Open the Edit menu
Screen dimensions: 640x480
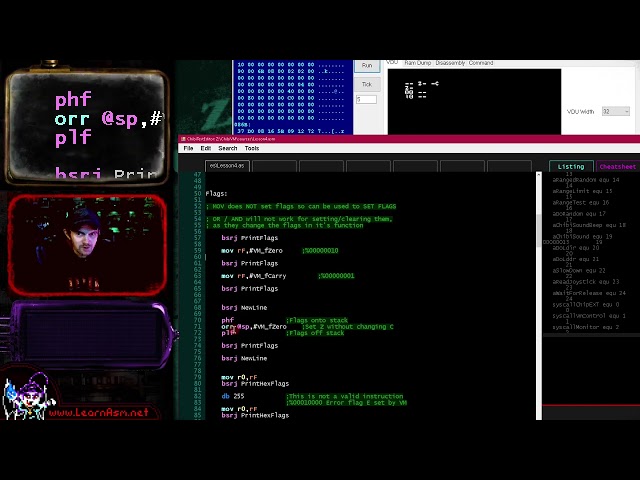point(206,148)
